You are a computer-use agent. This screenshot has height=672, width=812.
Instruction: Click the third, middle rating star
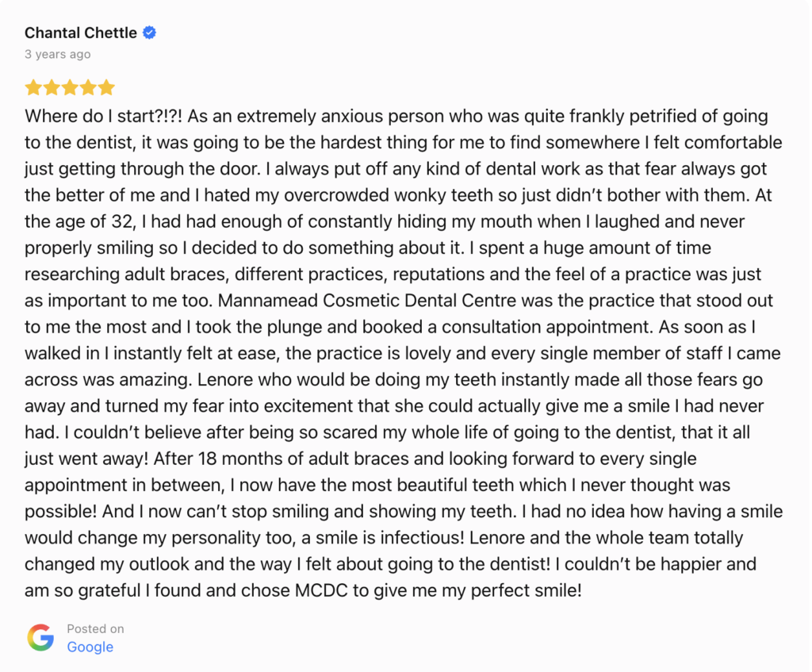(70, 87)
